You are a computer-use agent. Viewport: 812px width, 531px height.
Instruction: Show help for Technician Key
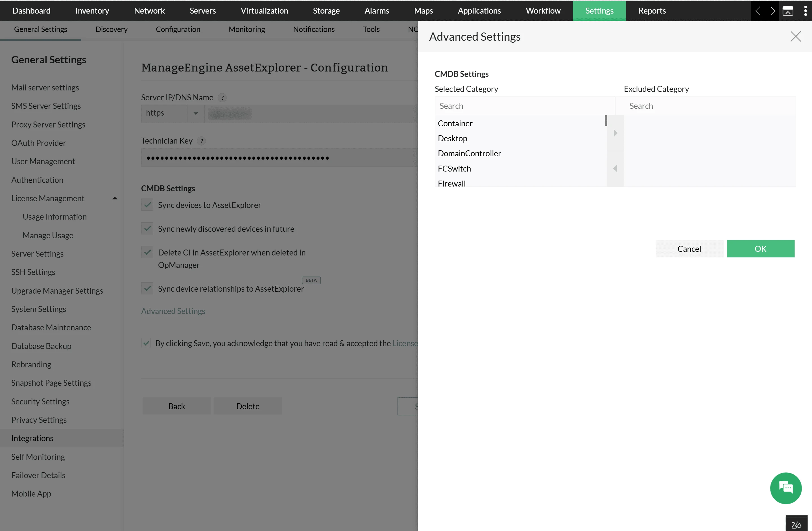tap(201, 141)
